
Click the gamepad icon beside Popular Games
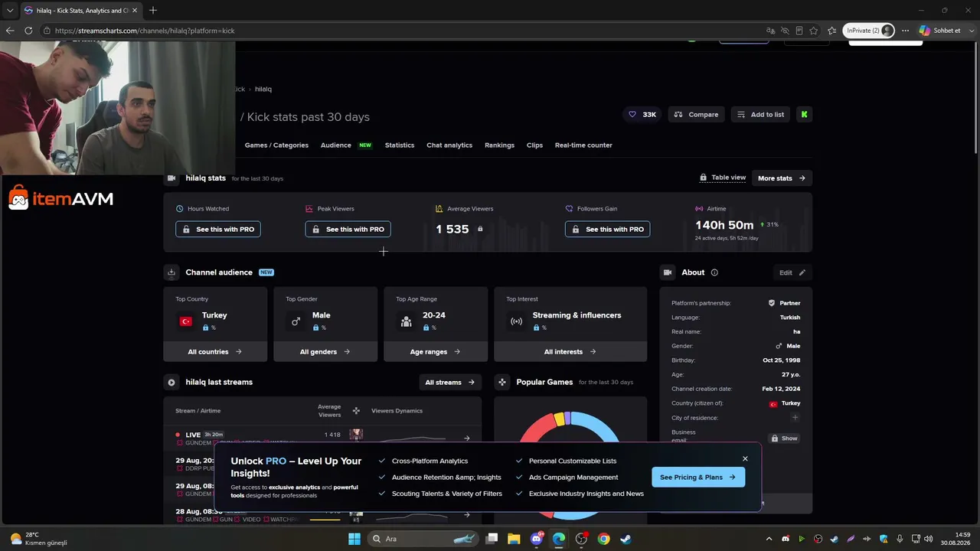(502, 382)
